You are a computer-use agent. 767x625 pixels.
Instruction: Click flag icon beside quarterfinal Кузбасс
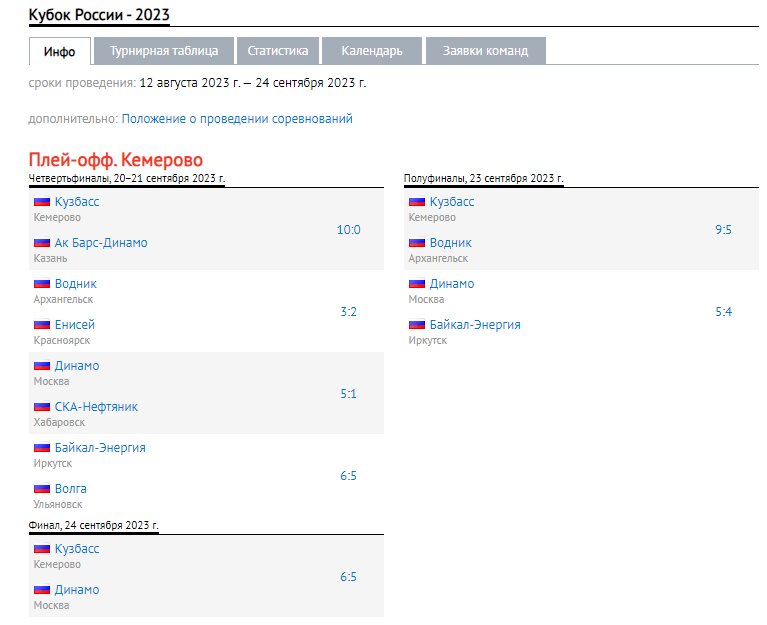[x=42, y=202]
